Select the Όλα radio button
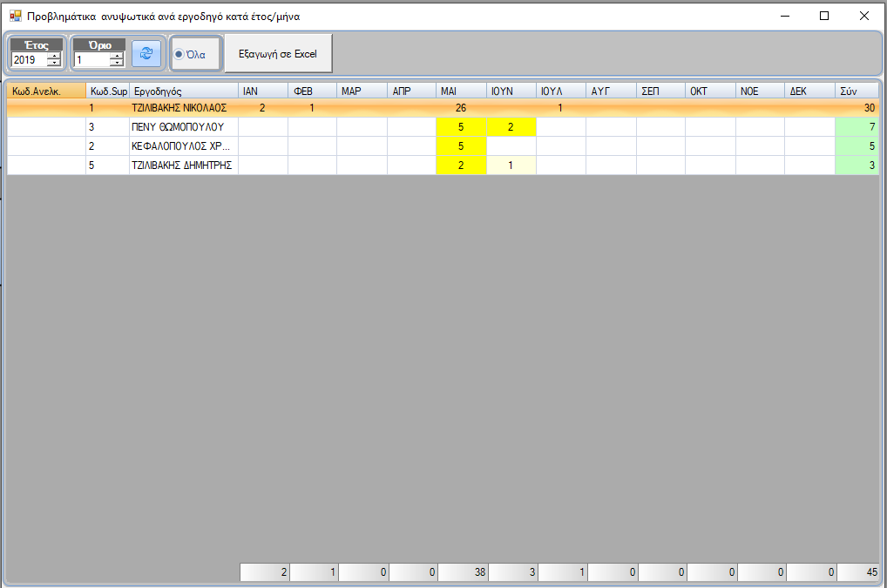Screen dimensions: 887x588 179,54
